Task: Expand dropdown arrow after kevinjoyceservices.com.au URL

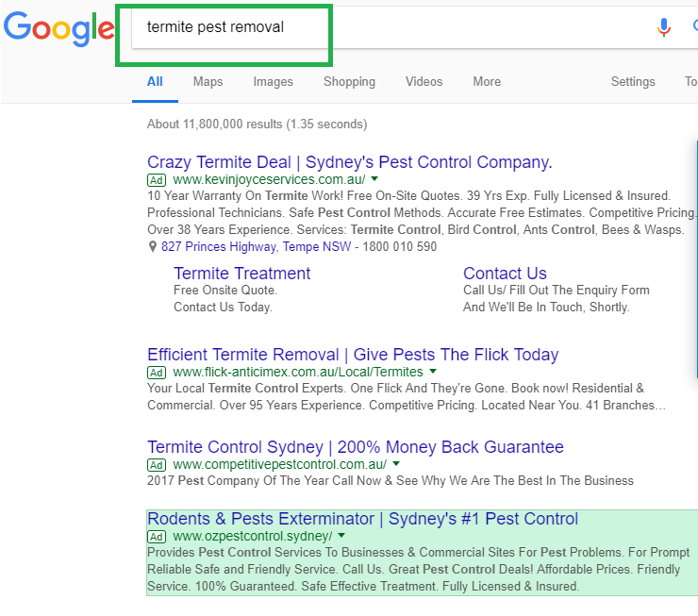Action: (x=374, y=179)
